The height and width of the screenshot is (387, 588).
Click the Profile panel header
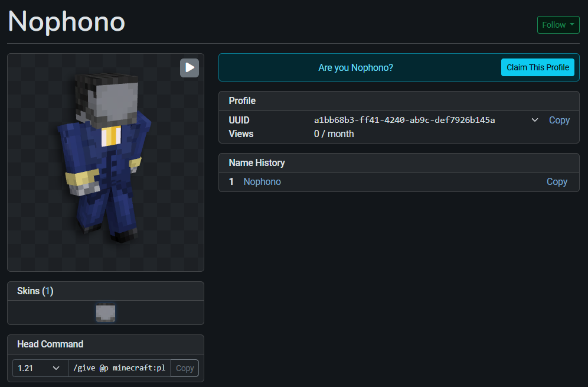pyautogui.click(x=242, y=100)
